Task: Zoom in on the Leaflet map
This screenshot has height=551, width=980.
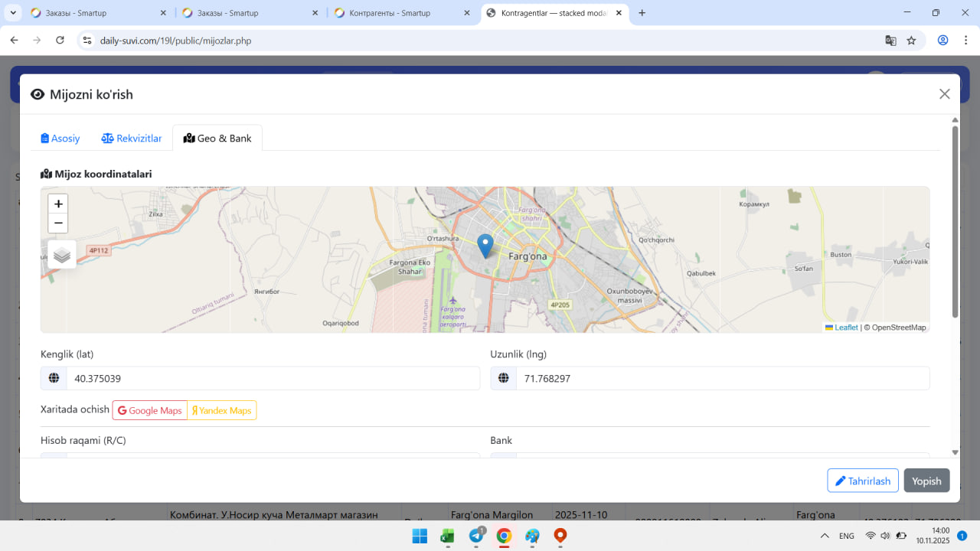Action: pyautogui.click(x=58, y=204)
